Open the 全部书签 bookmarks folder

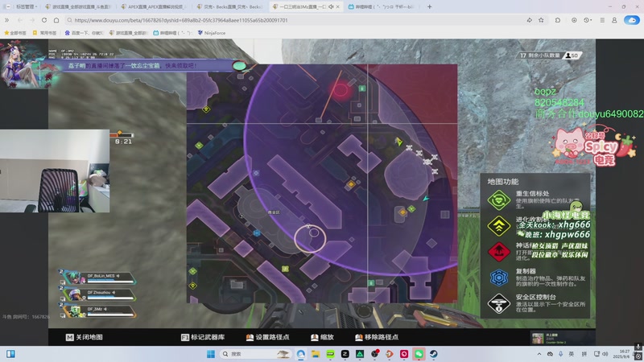[x=15, y=33]
